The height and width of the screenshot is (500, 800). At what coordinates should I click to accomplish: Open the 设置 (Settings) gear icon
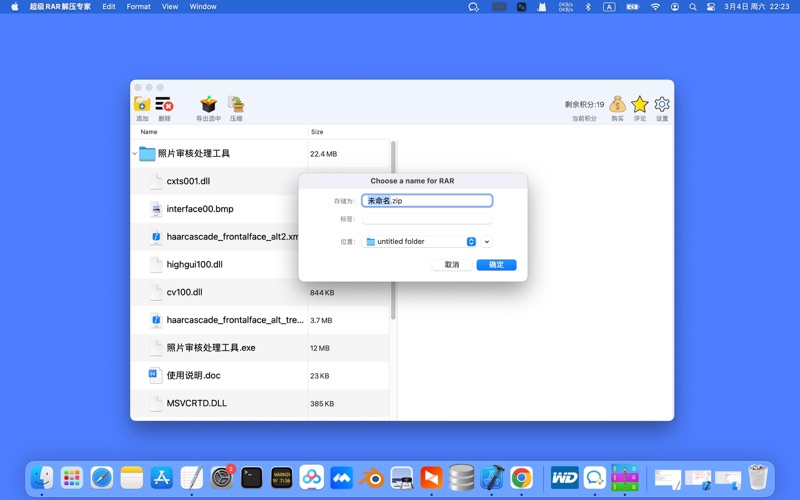(662, 105)
